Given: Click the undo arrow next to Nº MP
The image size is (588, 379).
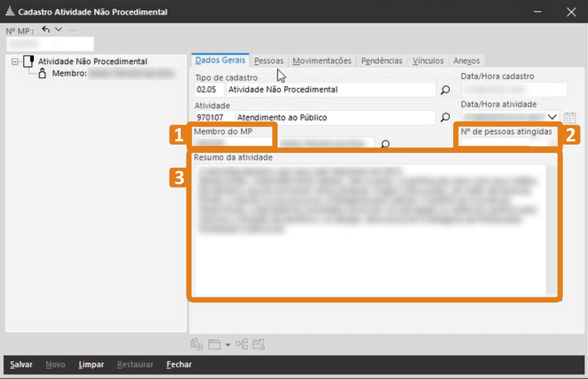Looking at the screenshot, I should pyautogui.click(x=46, y=30).
